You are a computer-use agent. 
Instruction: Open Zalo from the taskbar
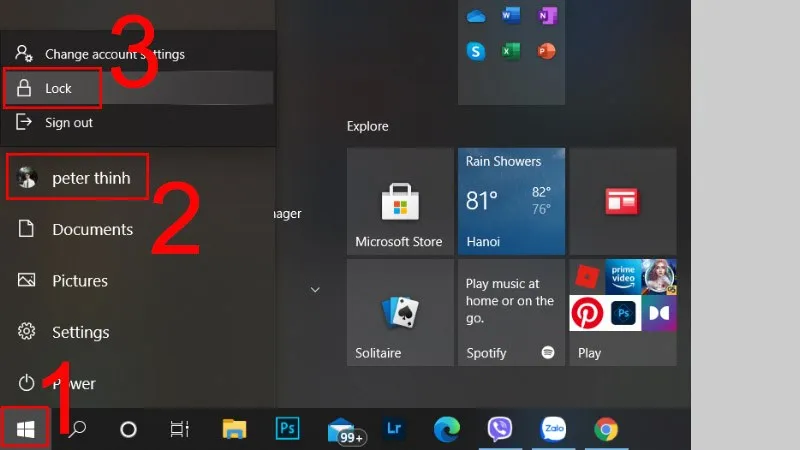click(x=553, y=429)
